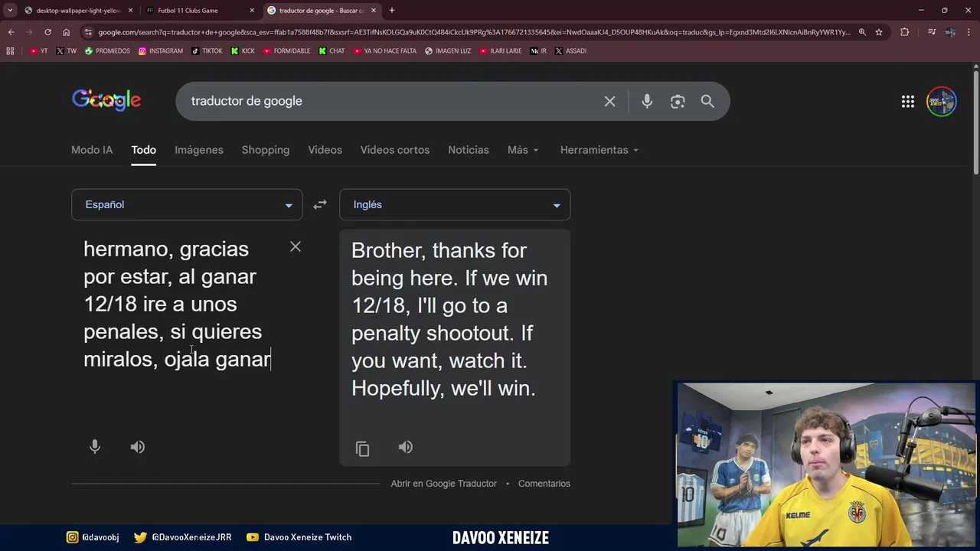
Task: Close the Futbol 11 Clubs Game tab
Action: tap(252, 11)
